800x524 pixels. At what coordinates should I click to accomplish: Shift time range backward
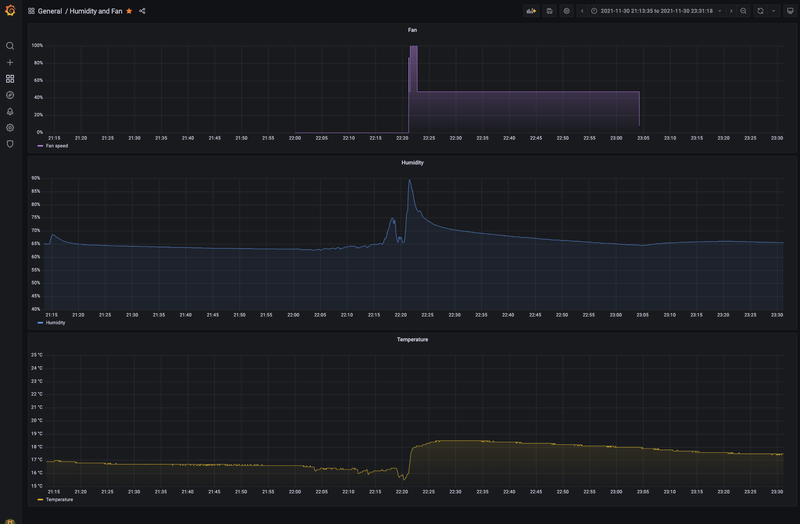coord(582,11)
